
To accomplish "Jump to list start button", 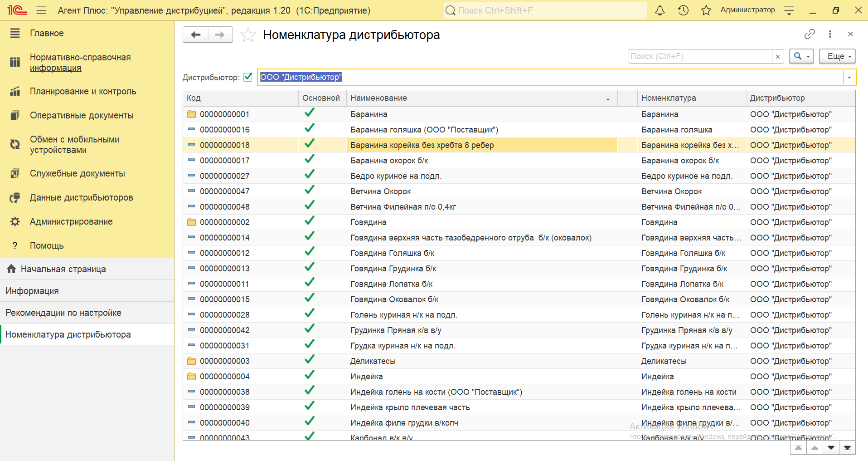I will [798, 448].
